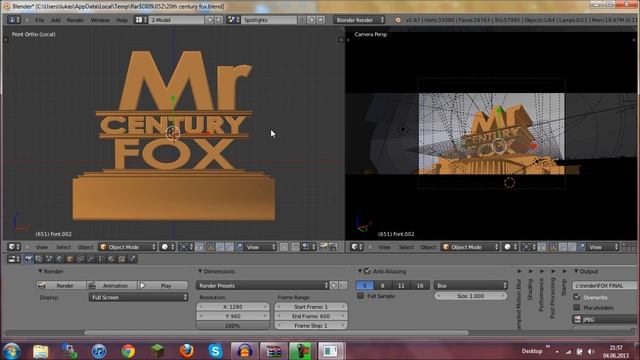Click the Play button

(163, 285)
